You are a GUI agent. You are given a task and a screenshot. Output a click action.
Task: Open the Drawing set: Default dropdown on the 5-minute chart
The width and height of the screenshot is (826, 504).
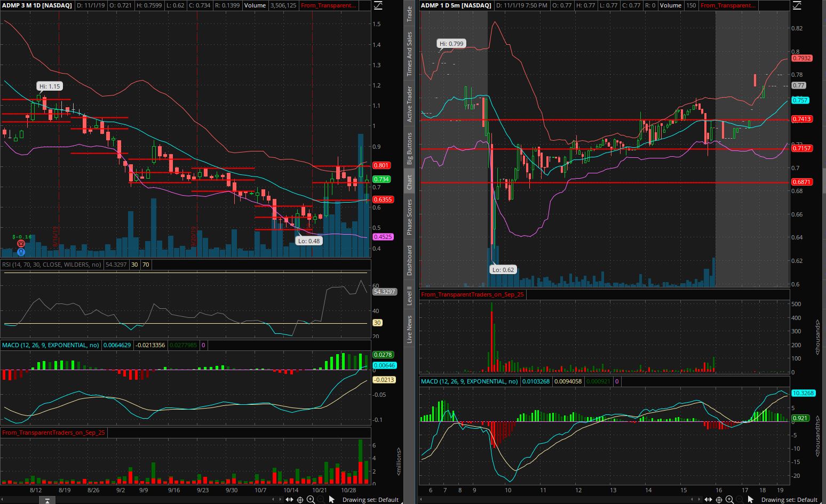[790, 500]
